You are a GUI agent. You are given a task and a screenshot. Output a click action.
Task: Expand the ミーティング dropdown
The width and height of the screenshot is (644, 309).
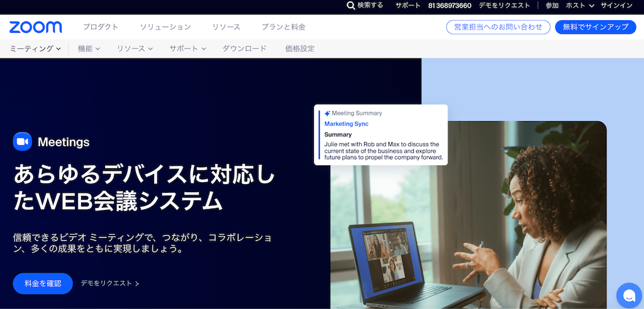pyautogui.click(x=35, y=48)
